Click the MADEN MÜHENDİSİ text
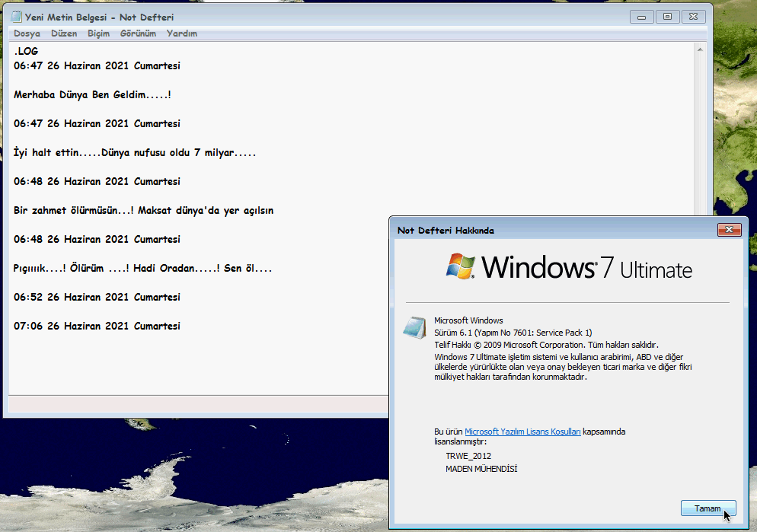Image resolution: width=757 pixels, height=532 pixels. tap(481, 469)
